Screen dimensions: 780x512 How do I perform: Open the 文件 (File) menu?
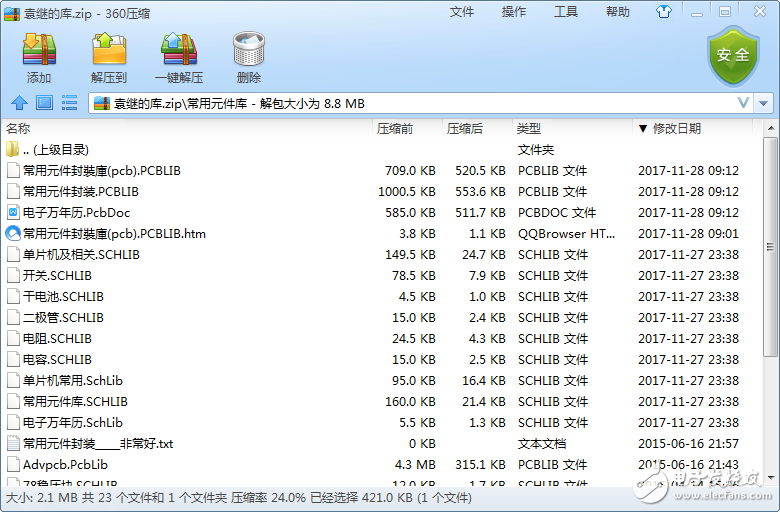pyautogui.click(x=462, y=12)
